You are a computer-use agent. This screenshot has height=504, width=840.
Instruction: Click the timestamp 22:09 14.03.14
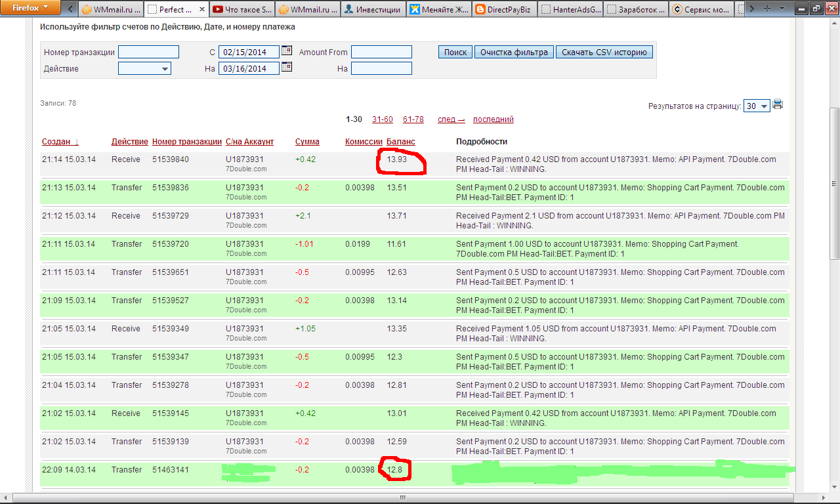pos(69,470)
